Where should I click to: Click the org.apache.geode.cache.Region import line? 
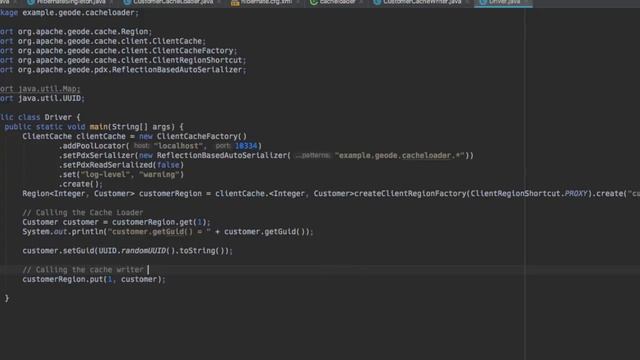click(x=76, y=31)
